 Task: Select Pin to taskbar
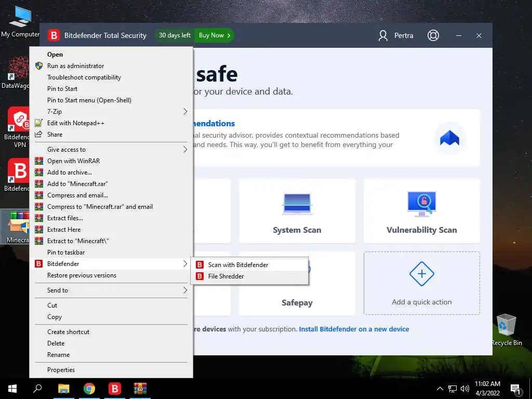click(111, 252)
